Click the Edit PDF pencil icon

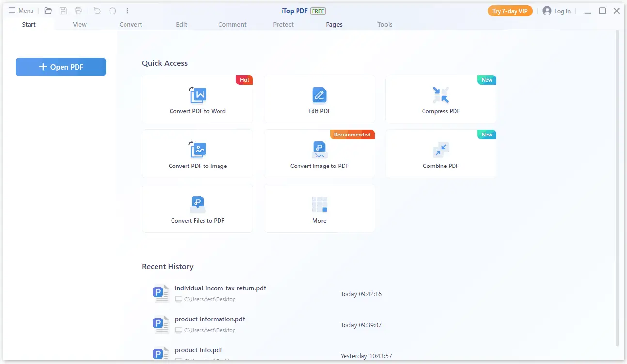[319, 95]
